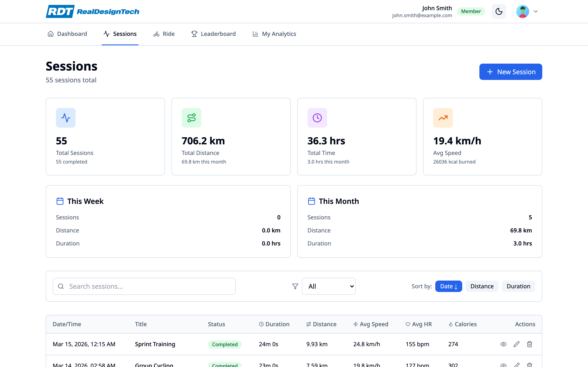This screenshot has height=367, width=588.
Task: Edit Sprint Training using the pencil icon
Action: click(516, 344)
